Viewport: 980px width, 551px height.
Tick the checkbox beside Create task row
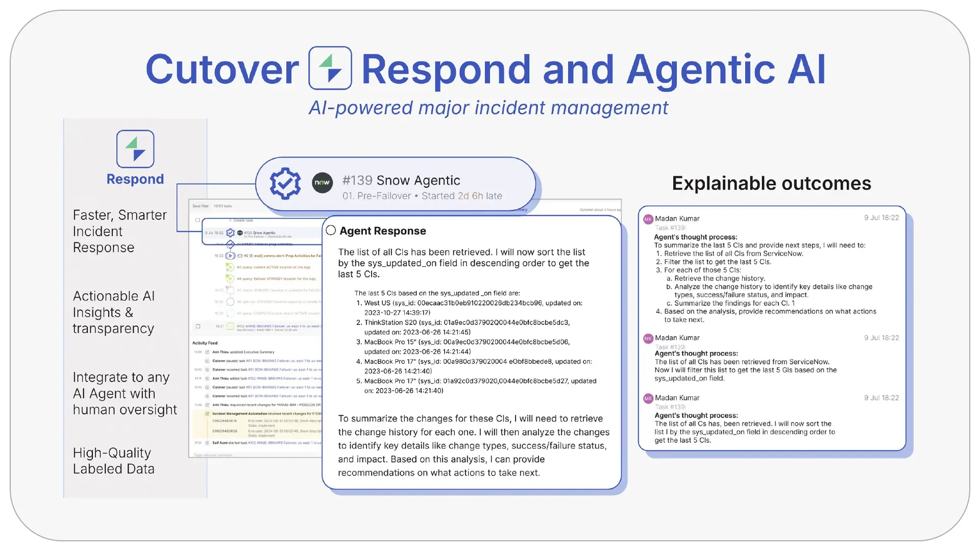pos(198,220)
